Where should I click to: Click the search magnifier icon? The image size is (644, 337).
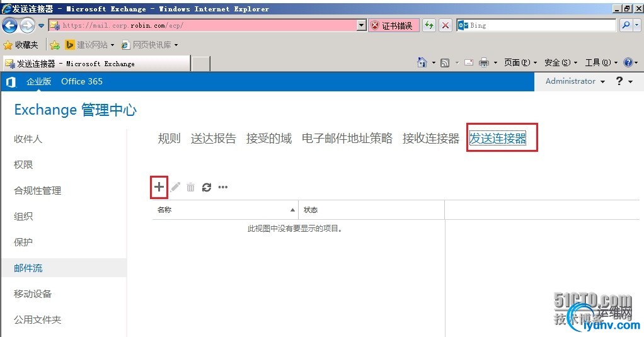(626, 25)
